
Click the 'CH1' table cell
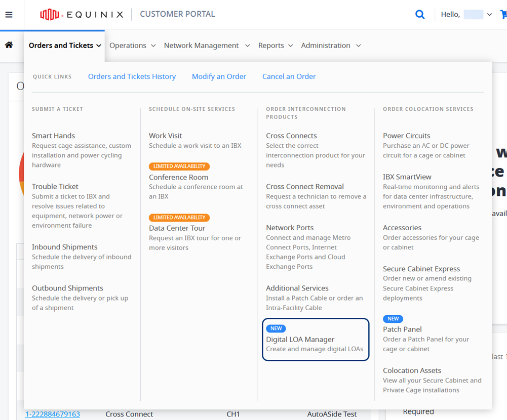(233, 414)
